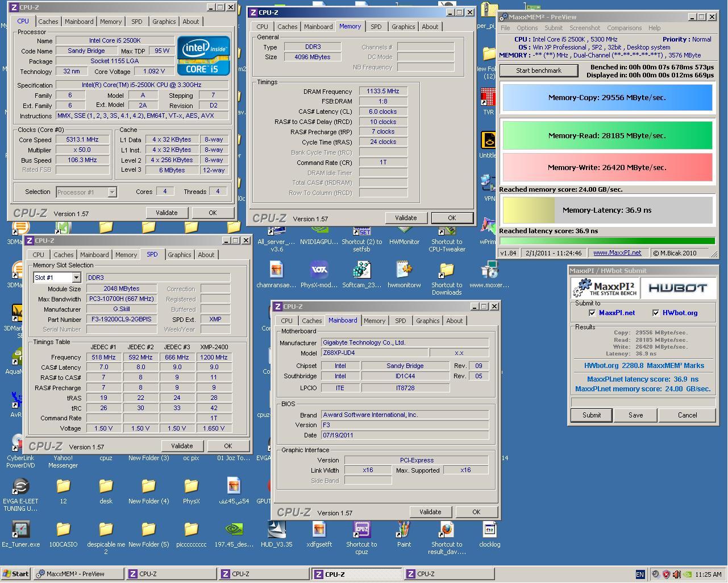
Task: Click the HWBOT logo in submit dialog
Action: tap(677, 288)
